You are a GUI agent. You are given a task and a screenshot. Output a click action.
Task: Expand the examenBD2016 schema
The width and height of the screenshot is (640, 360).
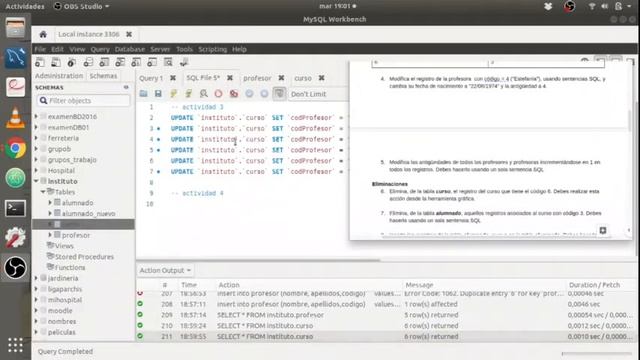coord(36,116)
